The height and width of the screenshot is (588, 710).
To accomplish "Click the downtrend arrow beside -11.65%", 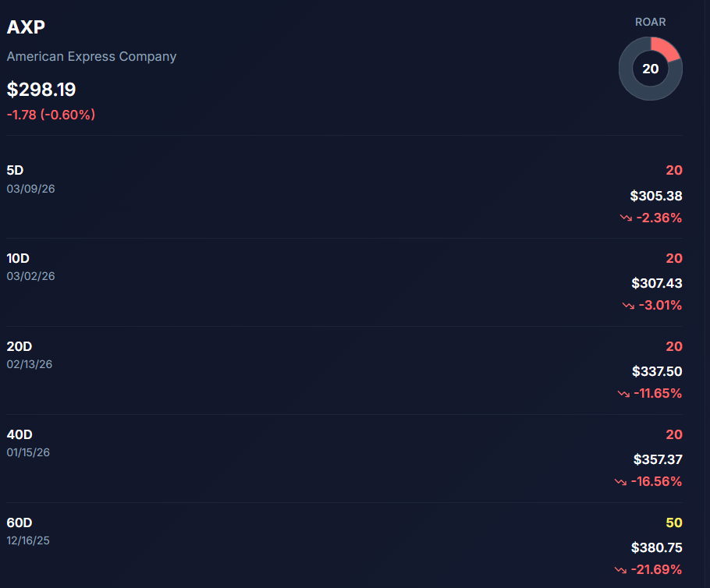I will [x=623, y=394].
